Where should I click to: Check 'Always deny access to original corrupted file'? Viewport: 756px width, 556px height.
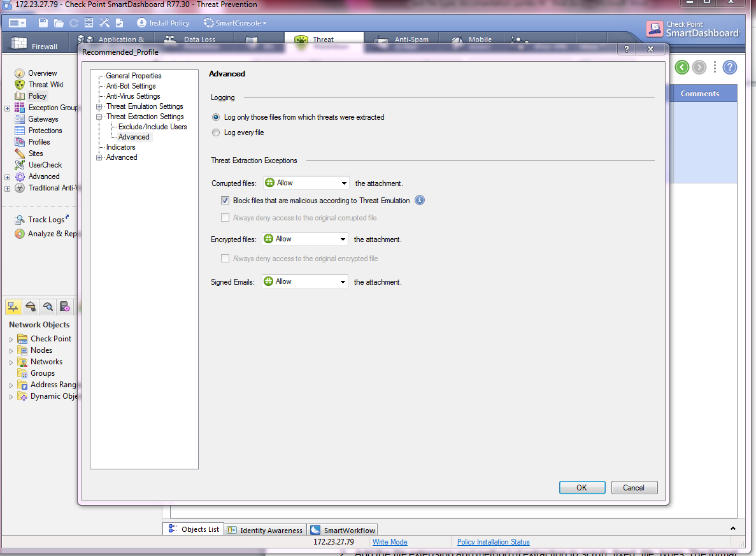pyautogui.click(x=225, y=218)
